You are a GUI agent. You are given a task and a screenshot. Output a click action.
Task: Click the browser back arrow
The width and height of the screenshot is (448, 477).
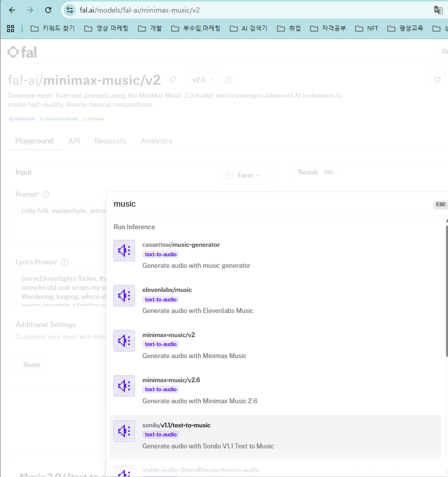(12, 10)
